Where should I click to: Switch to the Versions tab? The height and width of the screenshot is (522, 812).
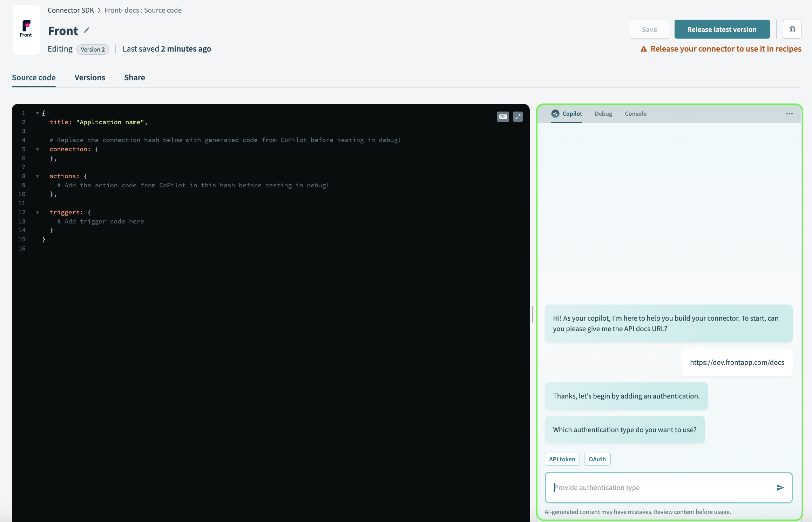pyautogui.click(x=90, y=78)
